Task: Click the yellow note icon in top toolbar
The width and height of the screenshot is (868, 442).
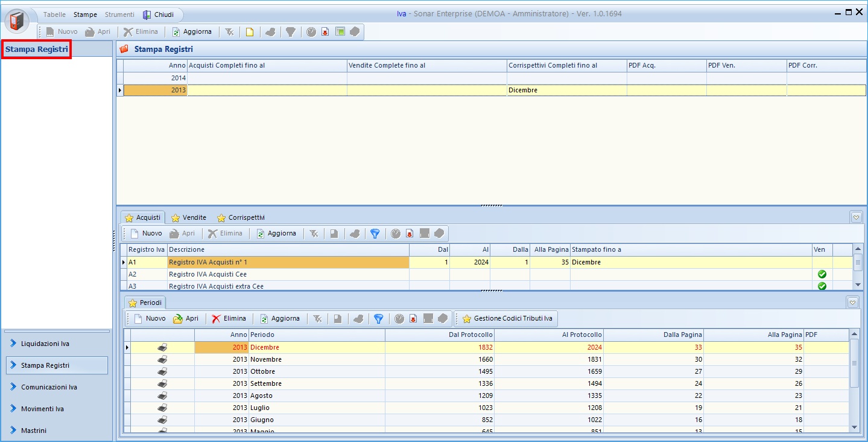Action: [249, 32]
